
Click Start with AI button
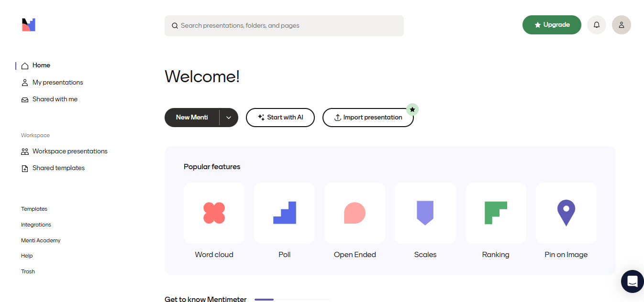pyautogui.click(x=280, y=118)
